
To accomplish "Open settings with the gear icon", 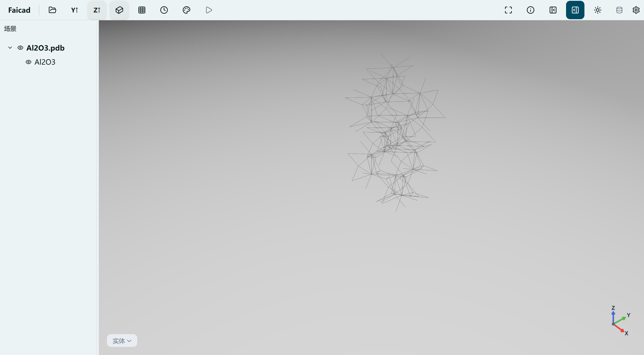I will pos(636,10).
